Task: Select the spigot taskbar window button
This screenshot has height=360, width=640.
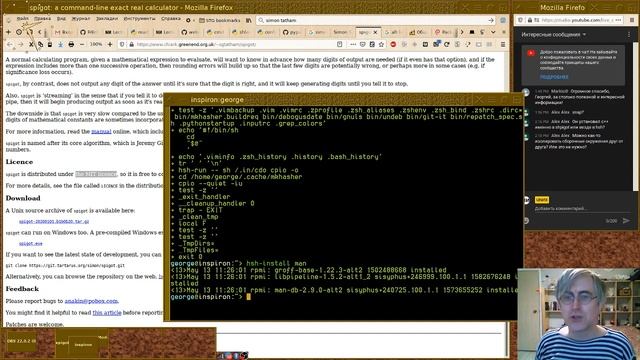Action: (62, 343)
